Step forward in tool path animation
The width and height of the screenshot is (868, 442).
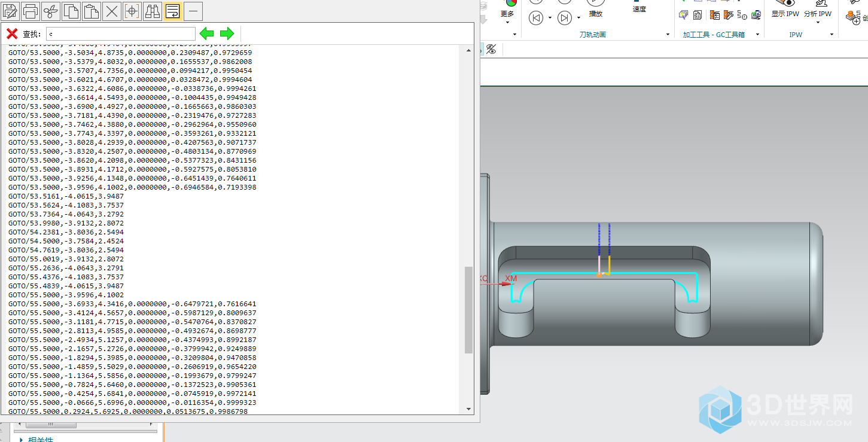565,18
